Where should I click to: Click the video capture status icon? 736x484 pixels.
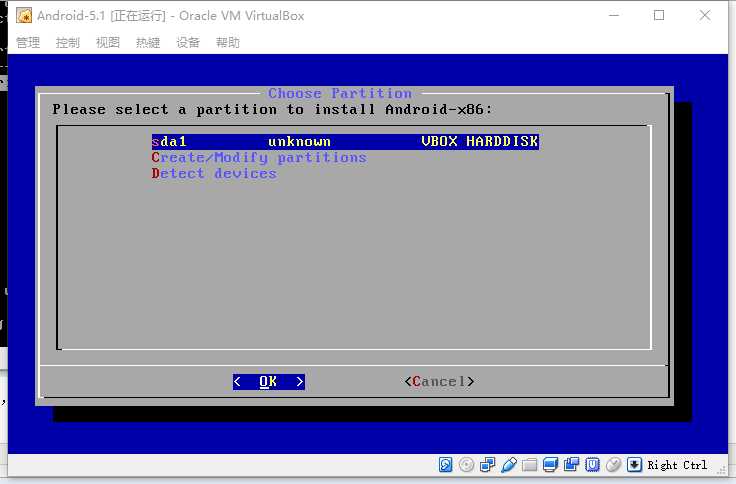pos(571,465)
